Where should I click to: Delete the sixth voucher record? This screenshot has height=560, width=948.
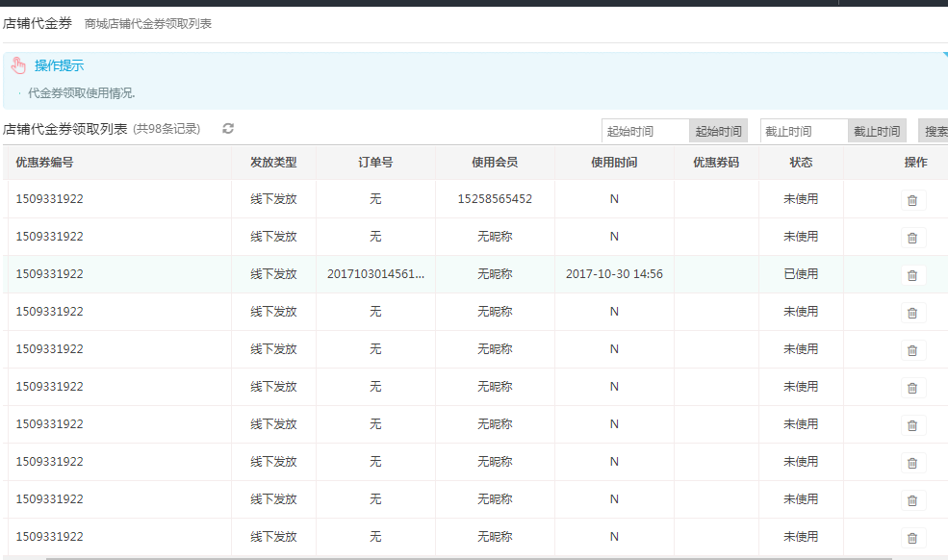tap(912, 388)
